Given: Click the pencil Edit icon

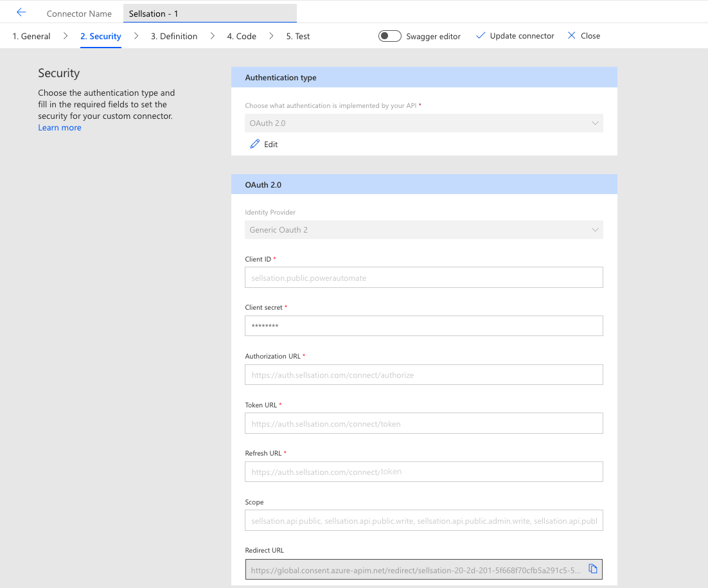Looking at the screenshot, I should 254,144.
